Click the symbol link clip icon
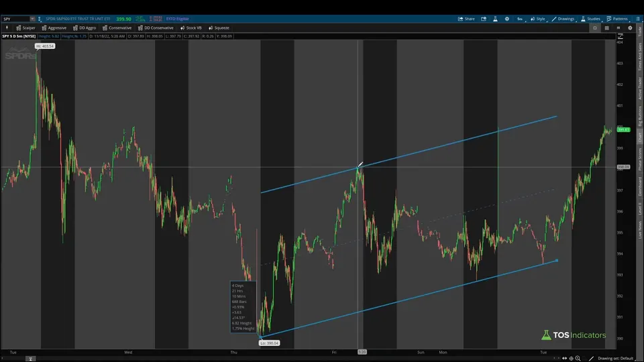Screen dimensions: 644x362 [40, 19]
